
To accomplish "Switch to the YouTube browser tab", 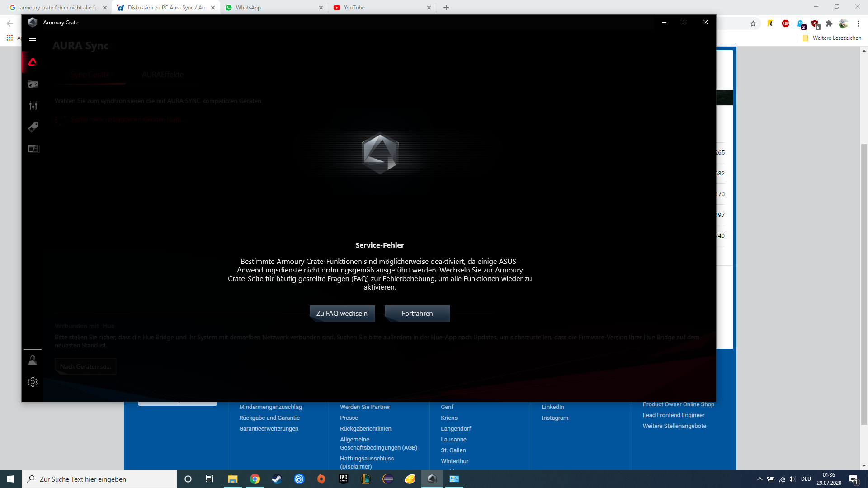I will pos(380,8).
